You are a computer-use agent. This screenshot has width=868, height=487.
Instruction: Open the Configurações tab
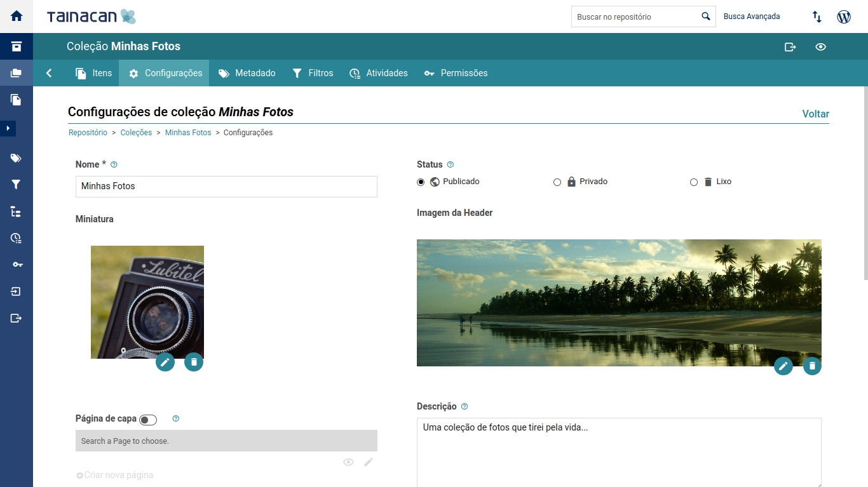pyautogui.click(x=165, y=73)
